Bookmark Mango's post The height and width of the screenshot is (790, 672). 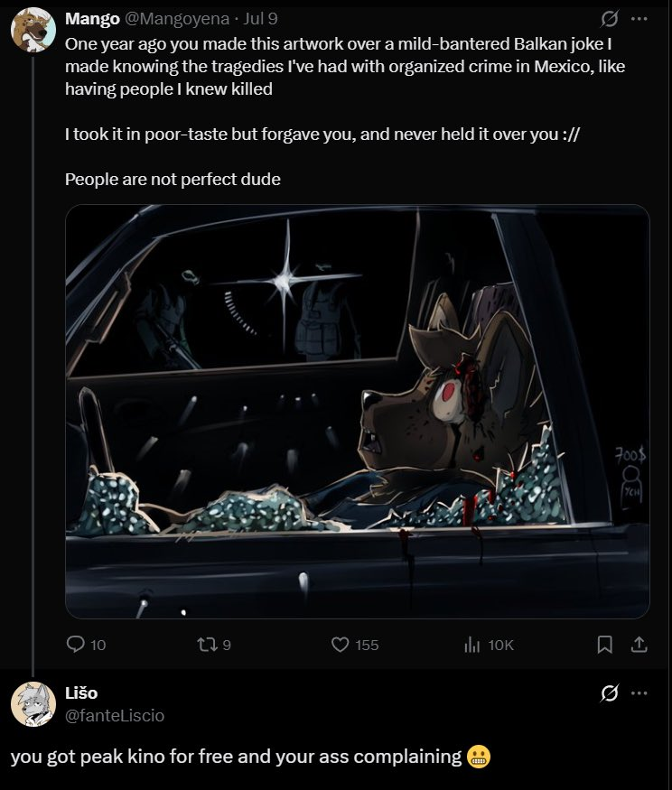click(x=605, y=645)
